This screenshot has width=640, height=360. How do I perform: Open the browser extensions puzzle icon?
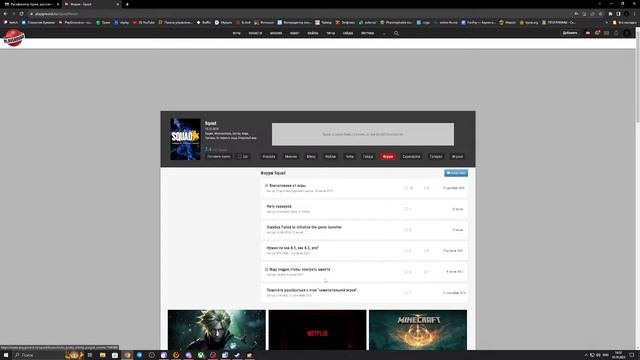[x=610, y=14]
